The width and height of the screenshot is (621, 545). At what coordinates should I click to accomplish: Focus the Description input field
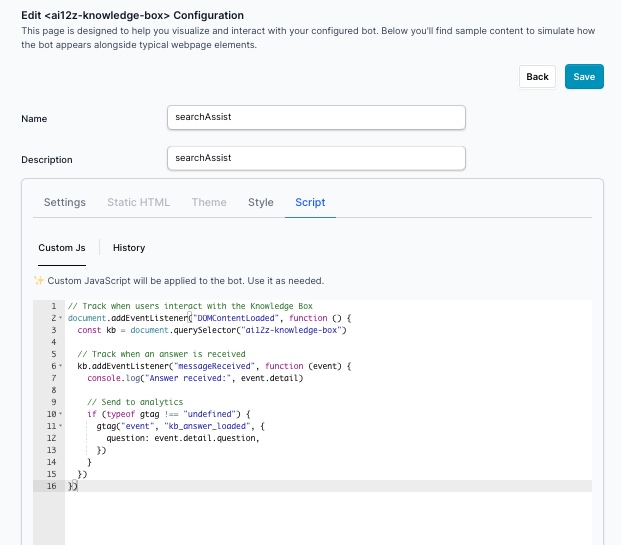point(316,158)
